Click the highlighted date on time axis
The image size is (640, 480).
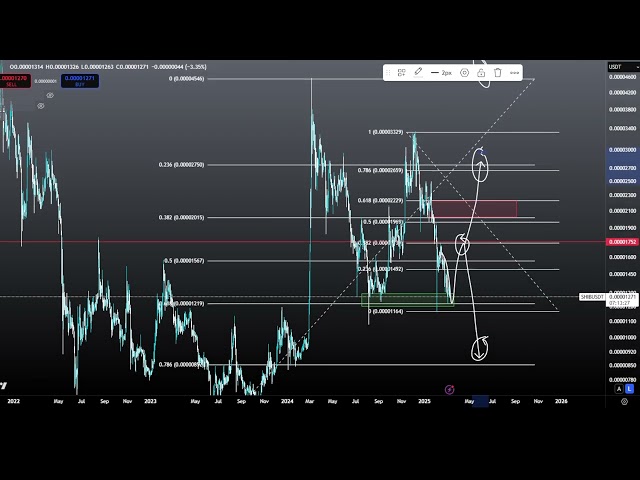(x=480, y=401)
